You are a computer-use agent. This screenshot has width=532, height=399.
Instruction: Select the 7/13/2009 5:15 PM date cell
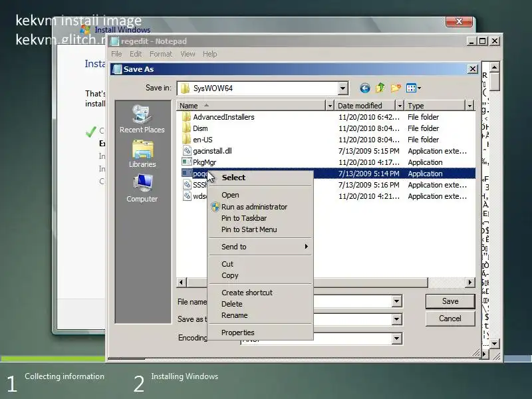point(369,151)
